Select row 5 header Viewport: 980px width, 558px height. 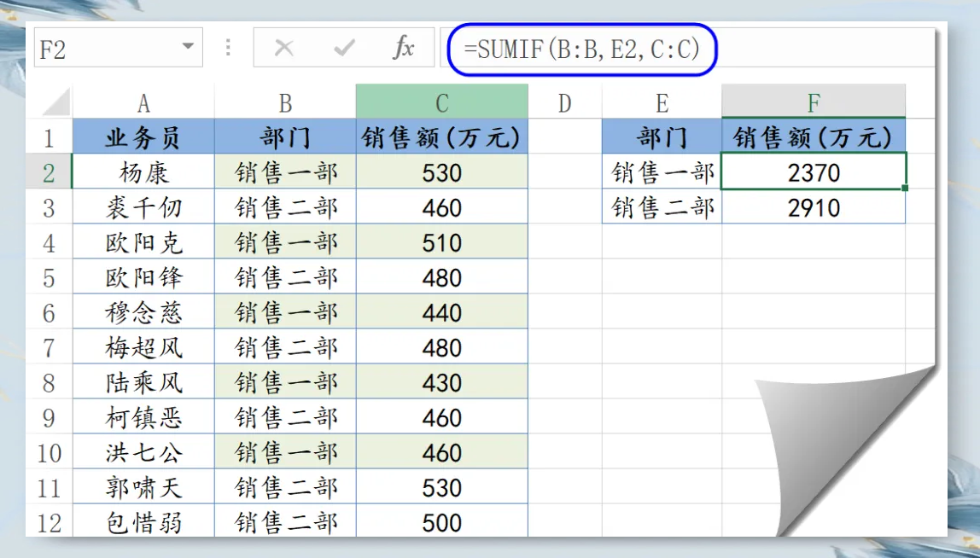pyautogui.click(x=49, y=276)
